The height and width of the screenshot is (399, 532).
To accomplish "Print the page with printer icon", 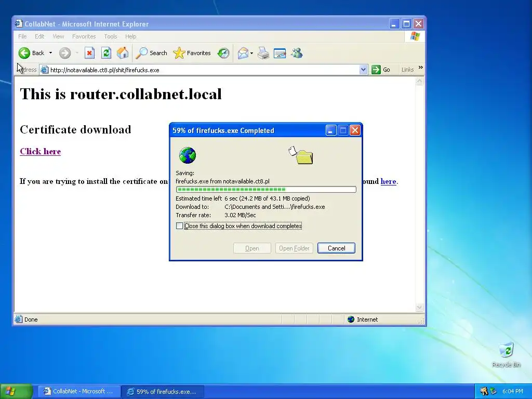I will [x=263, y=53].
